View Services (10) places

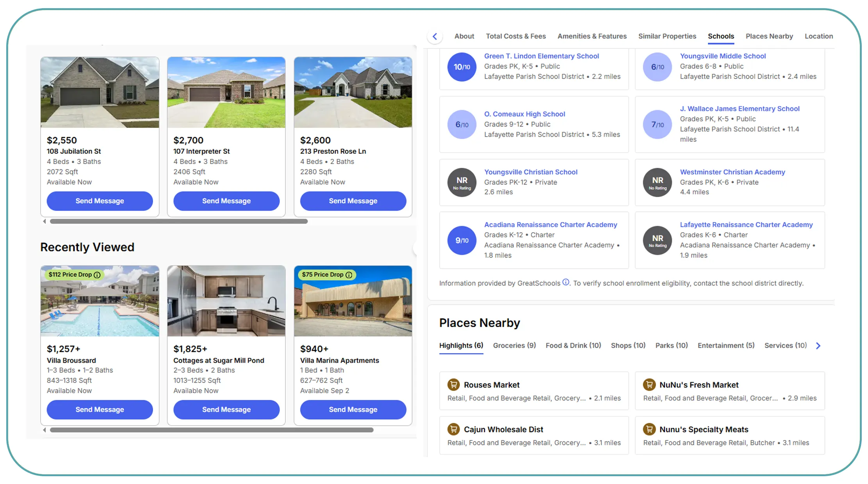[x=786, y=345]
